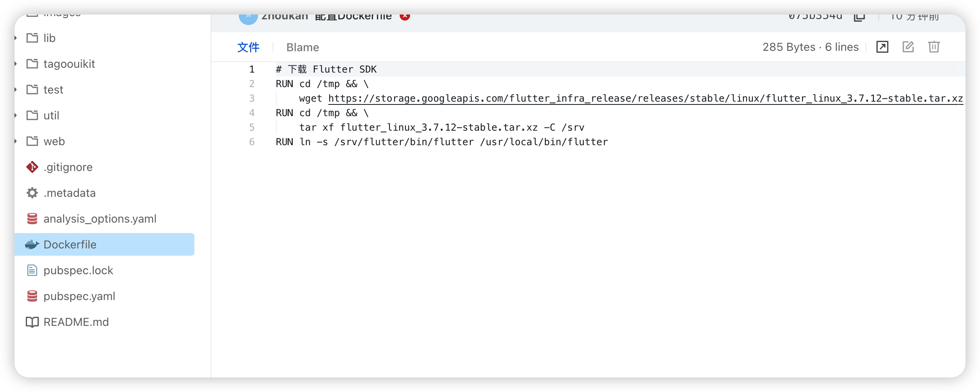
Task: Click line number 4 in the code
Action: pos(252,113)
